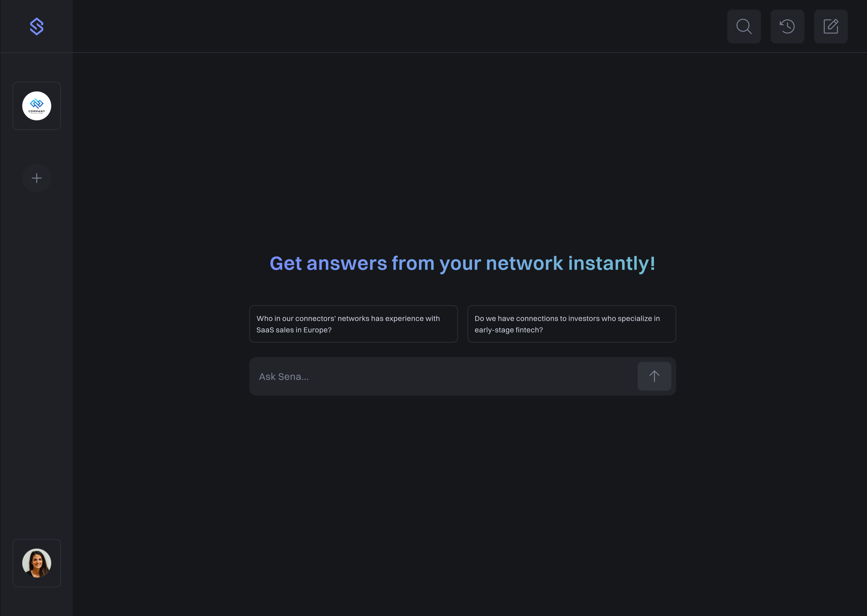The width and height of the screenshot is (867, 616).
Task: Open chat history via the clock icon
Action: [787, 27]
